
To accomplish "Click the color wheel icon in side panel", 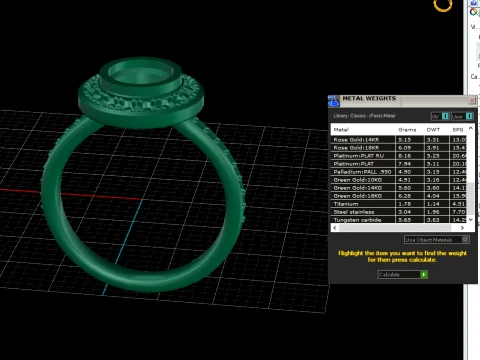I will (473, 12).
